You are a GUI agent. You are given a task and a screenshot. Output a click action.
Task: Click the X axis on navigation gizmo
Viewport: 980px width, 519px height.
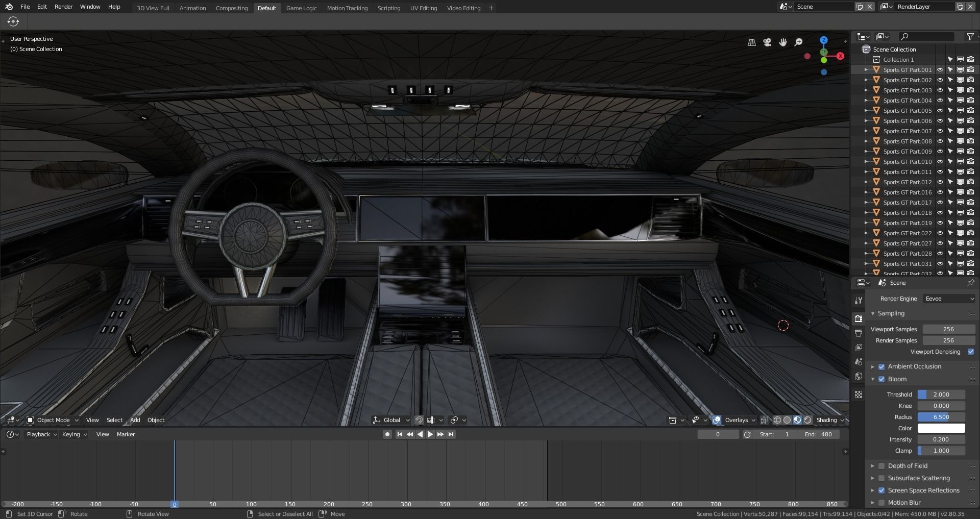coord(840,56)
